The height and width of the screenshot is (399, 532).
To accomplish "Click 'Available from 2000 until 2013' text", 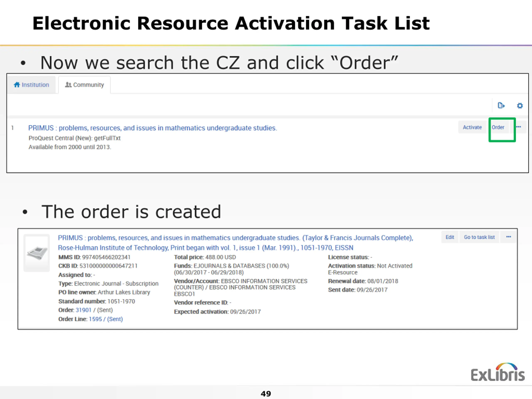I will 70,147.
